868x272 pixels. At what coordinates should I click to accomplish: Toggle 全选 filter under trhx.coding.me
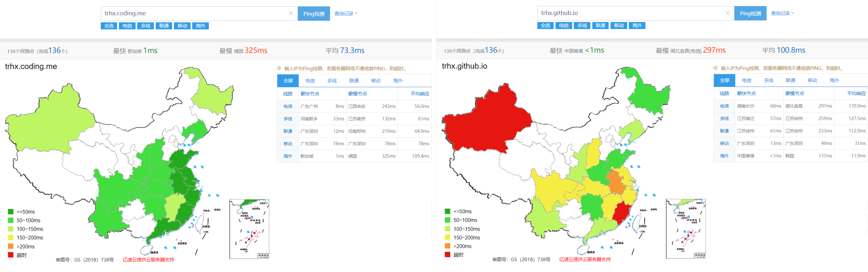coord(109,26)
